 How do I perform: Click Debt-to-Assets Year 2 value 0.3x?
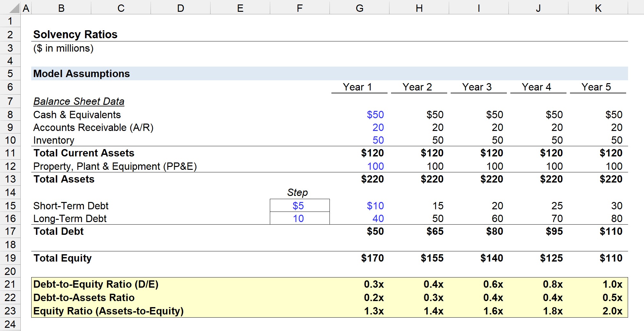[433, 298]
